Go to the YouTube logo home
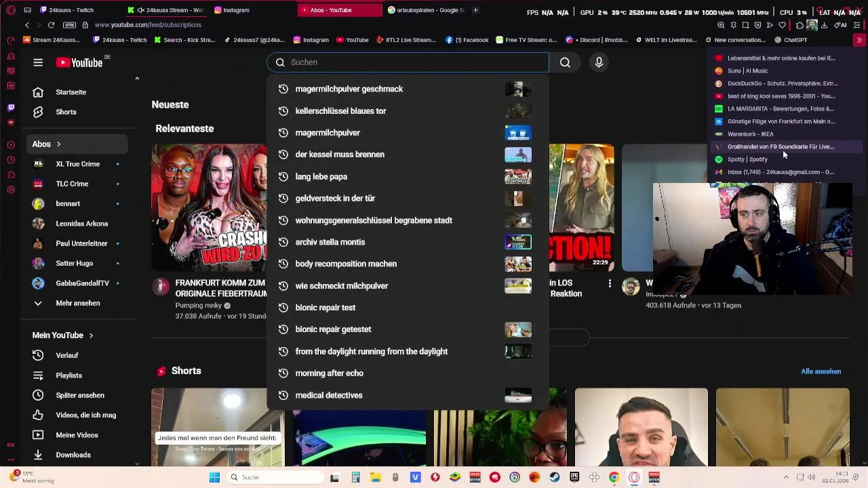 pyautogui.click(x=79, y=62)
